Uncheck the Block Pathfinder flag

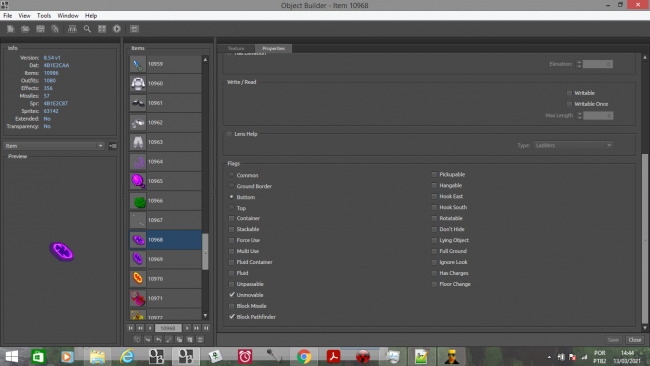[232, 317]
